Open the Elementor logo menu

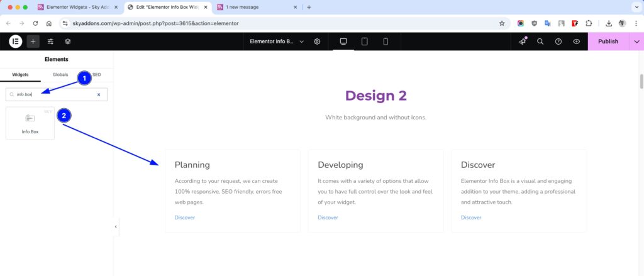[15, 41]
